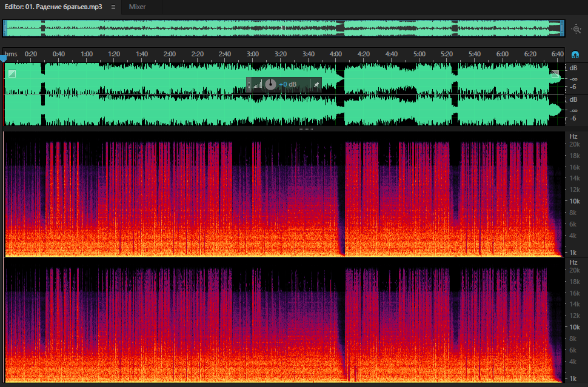Screen dimensions: 588x387
Task: Click the 6:20 mark on the ruler
Action: click(530, 54)
